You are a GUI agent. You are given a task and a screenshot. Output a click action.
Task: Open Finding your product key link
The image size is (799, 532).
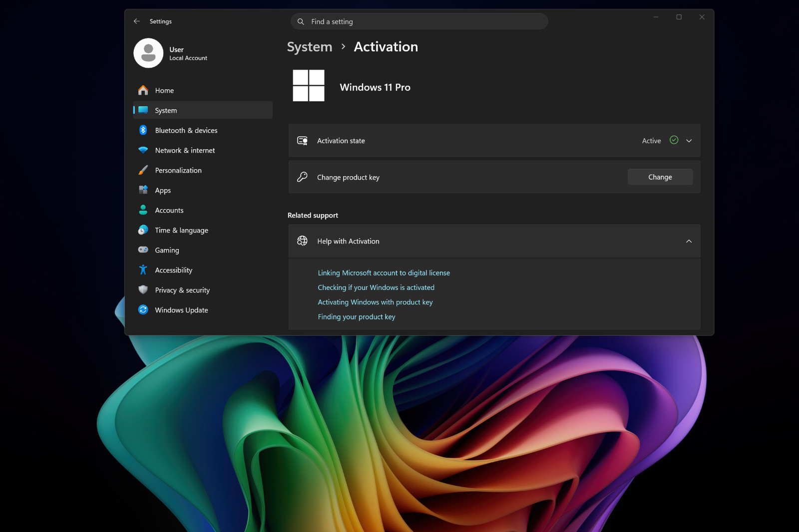[x=357, y=317]
